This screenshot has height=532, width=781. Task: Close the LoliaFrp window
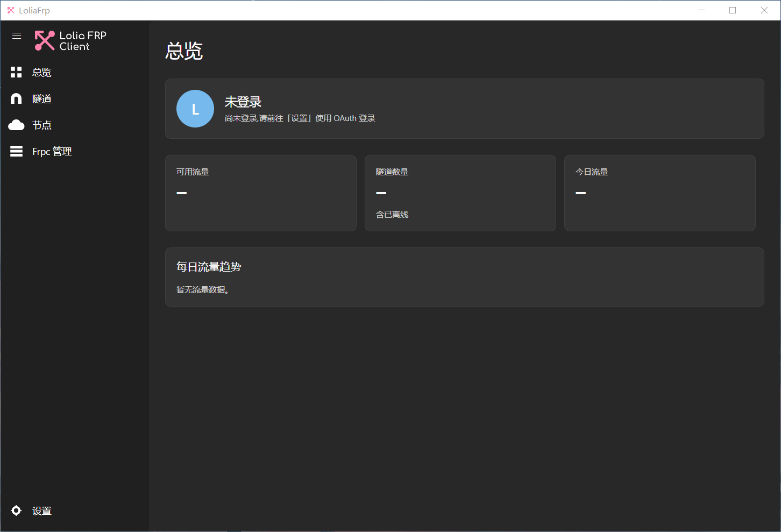tap(764, 10)
